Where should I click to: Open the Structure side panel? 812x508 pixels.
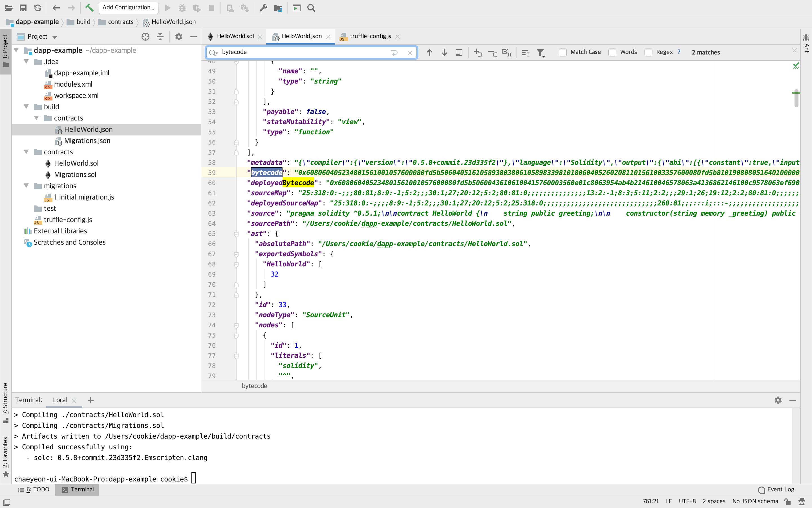click(x=5, y=402)
